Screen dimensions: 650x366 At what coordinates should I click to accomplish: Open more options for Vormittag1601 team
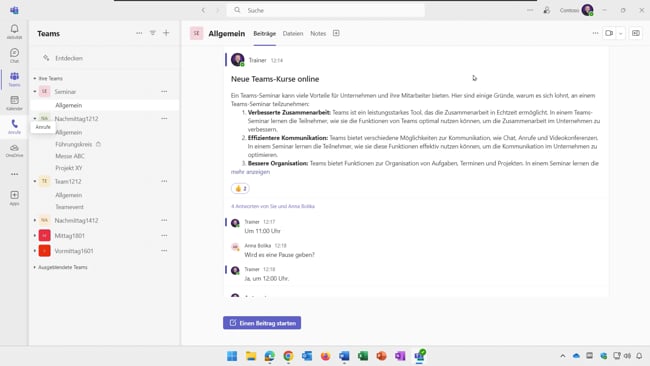pos(164,251)
